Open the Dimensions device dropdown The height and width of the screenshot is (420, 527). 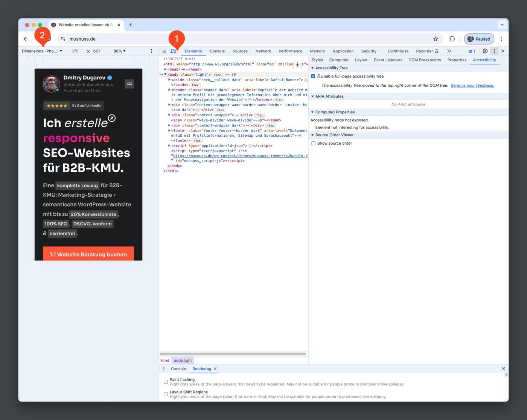point(42,51)
